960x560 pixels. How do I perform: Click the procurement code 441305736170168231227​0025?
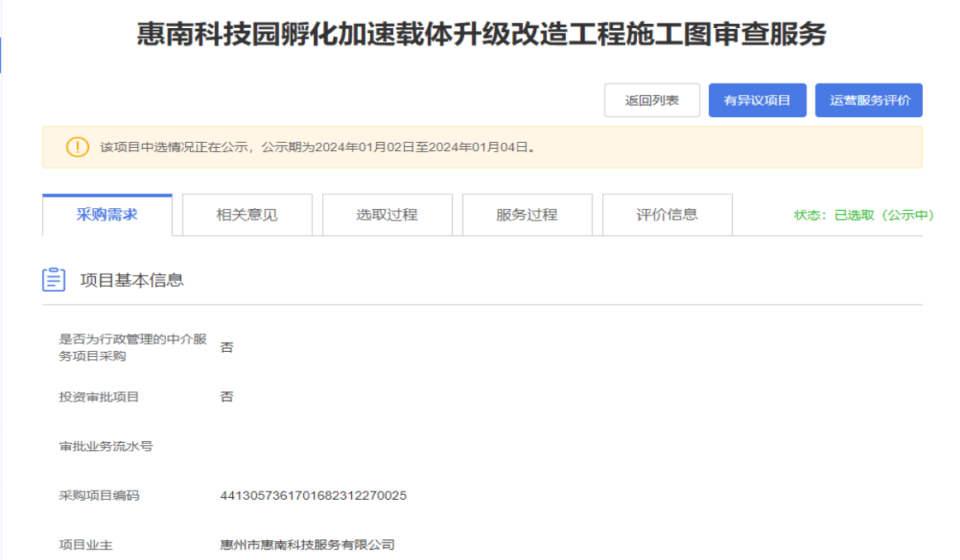313,496
